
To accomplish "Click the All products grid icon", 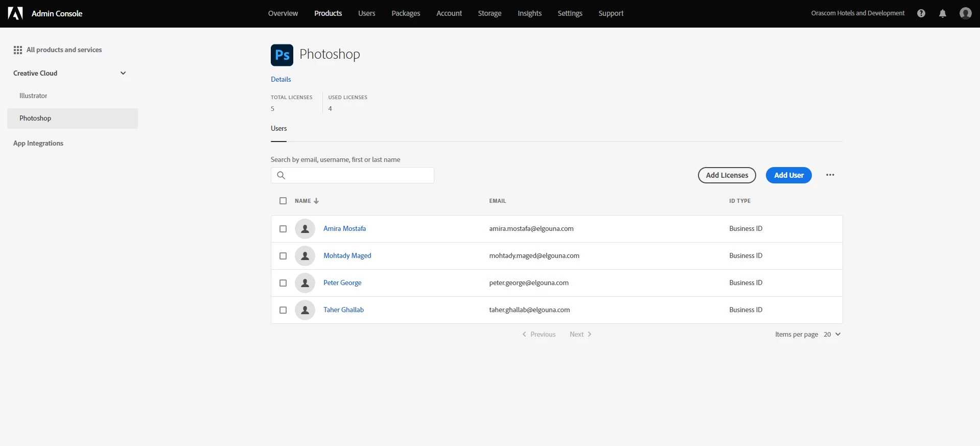I will pyautogui.click(x=18, y=50).
